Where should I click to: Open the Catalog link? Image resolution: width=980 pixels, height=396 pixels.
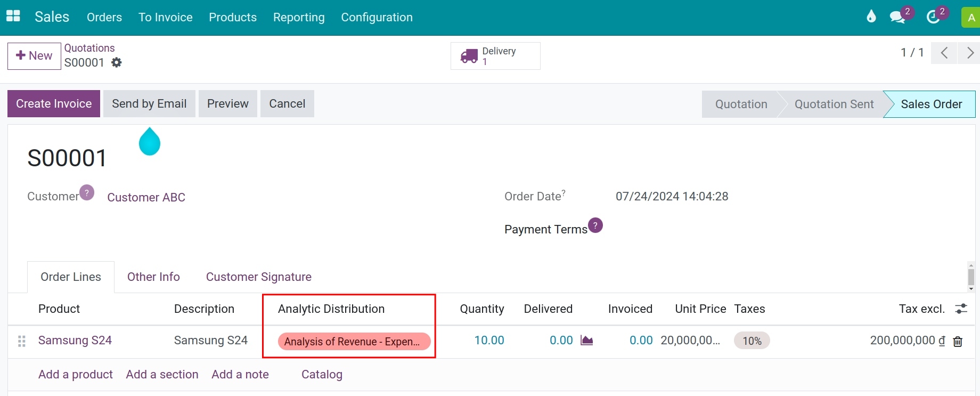coord(322,374)
